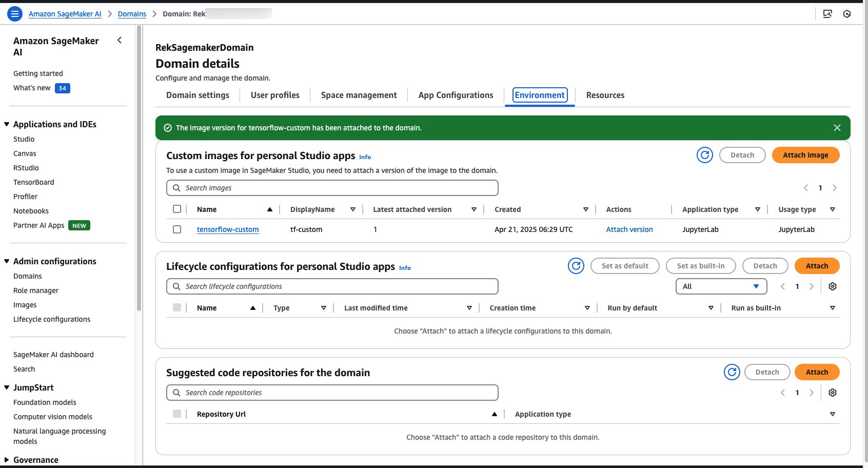The width and height of the screenshot is (868, 468).
Task: Sort custom images by Name ascending arrow
Action: [x=270, y=209]
